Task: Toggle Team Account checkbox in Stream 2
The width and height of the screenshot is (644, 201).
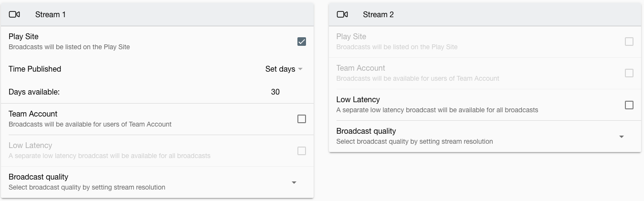Action: (x=629, y=73)
